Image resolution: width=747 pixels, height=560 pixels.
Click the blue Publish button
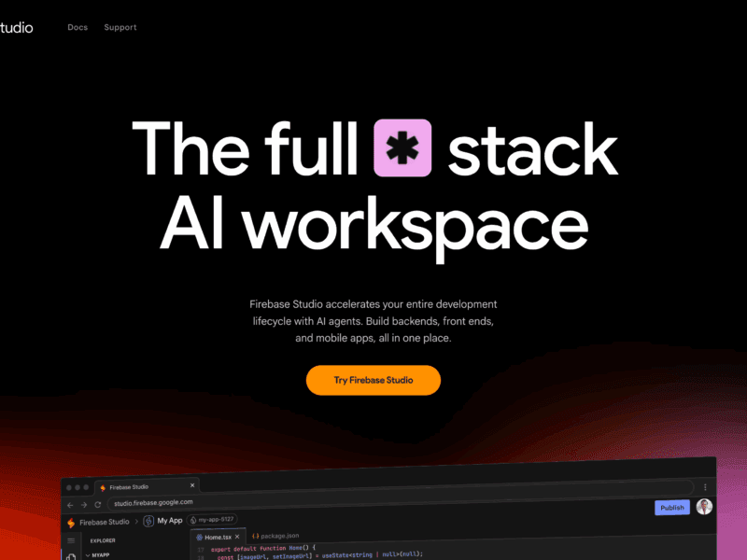672,508
